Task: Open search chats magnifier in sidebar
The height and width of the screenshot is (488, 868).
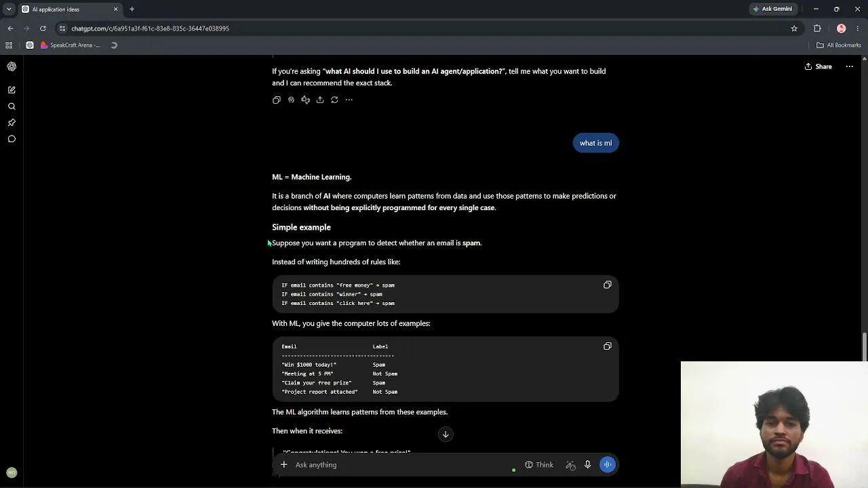Action: 12,106
